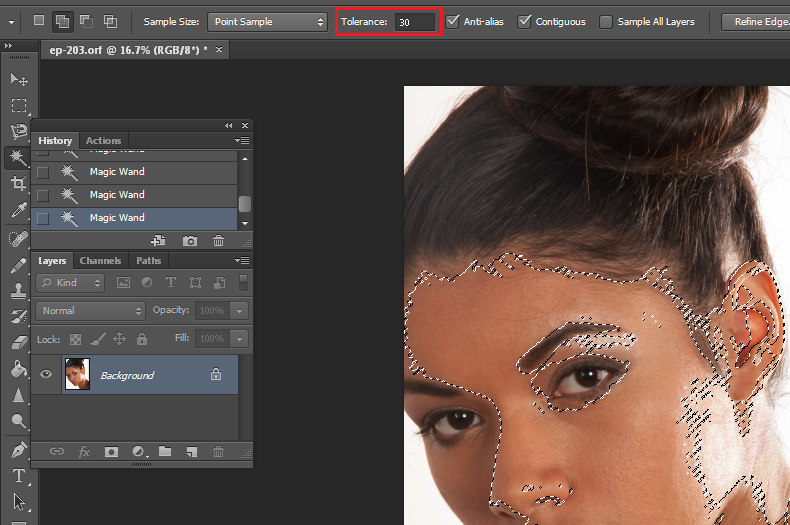Select the Brush tool
Viewport: 790px width, 525px height.
19,265
